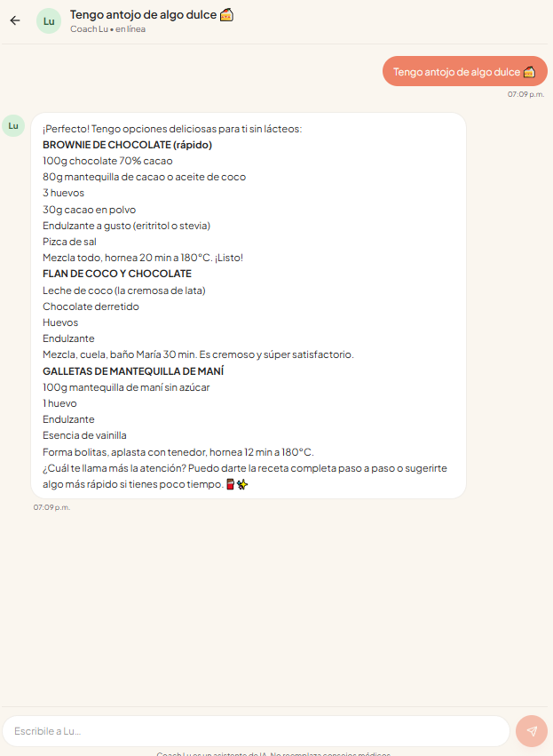
Task: Click the cake emoji in sent message
Action: point(529,72)
